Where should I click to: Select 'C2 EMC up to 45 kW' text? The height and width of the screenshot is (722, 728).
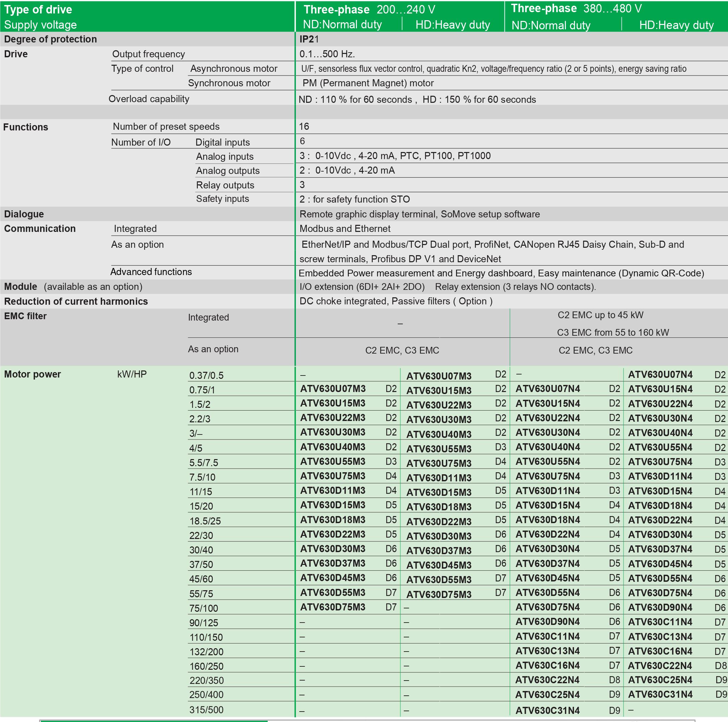point(600,315)
